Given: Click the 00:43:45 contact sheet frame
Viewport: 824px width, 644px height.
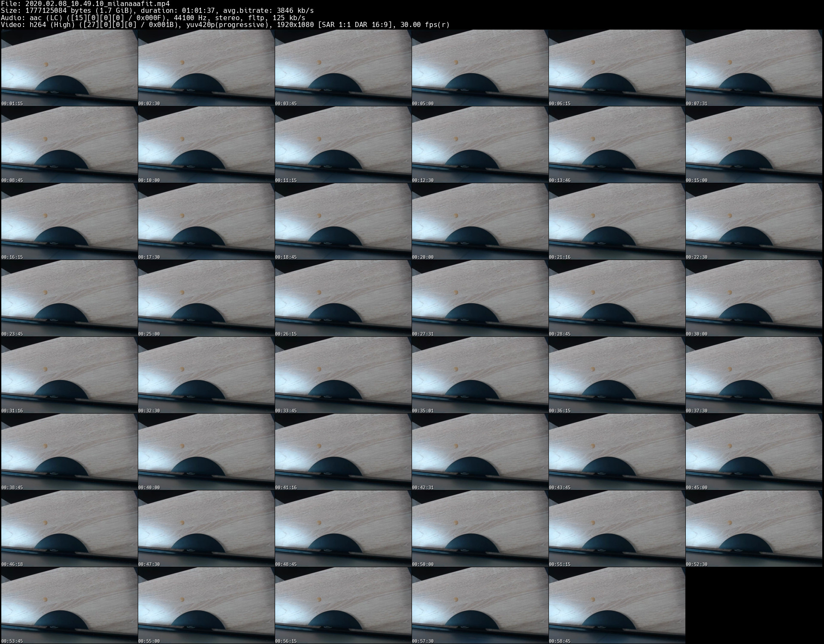Looking at the screenshot, I should (617, 452).
